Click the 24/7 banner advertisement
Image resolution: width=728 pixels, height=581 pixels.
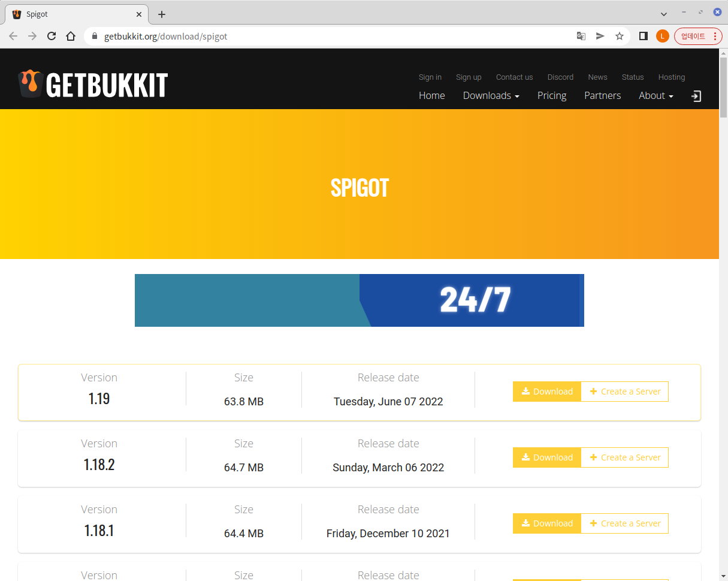point(360,300)
